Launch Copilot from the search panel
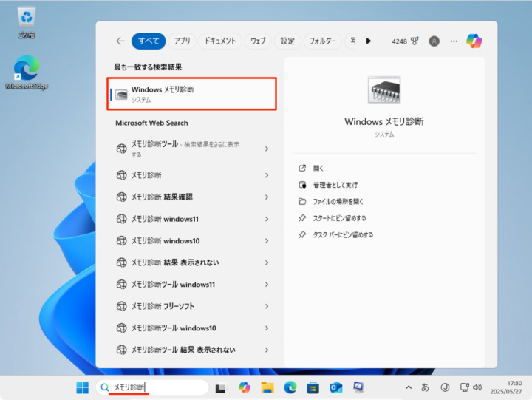This screenshot has width=532, height=400. click(x=474, y=41)
